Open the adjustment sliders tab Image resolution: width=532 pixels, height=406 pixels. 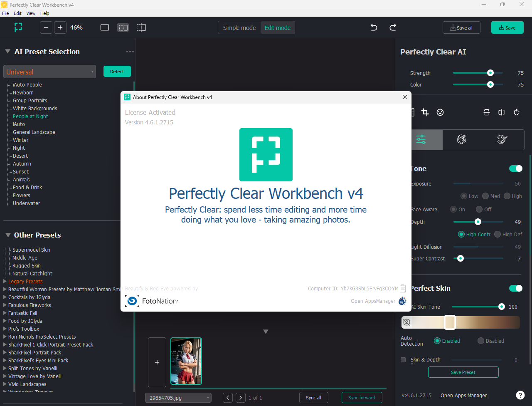click(421, 139)
